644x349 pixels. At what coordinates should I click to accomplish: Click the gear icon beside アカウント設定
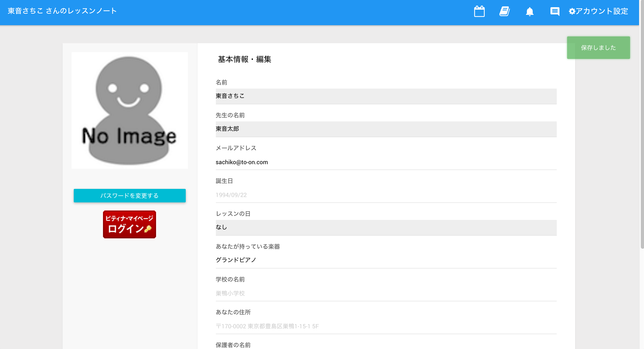pyautogui.click(x=572, y=11)
